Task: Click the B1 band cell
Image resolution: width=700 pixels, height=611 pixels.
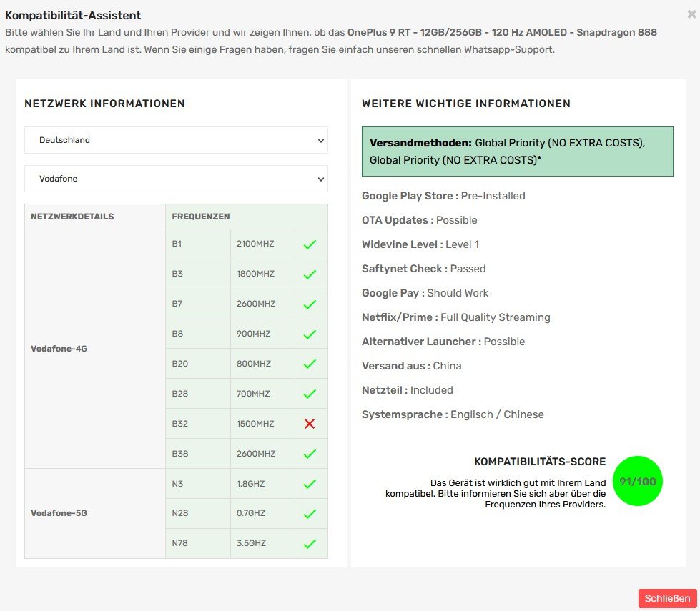Action: pyautogui.click(x=198, y=244)
